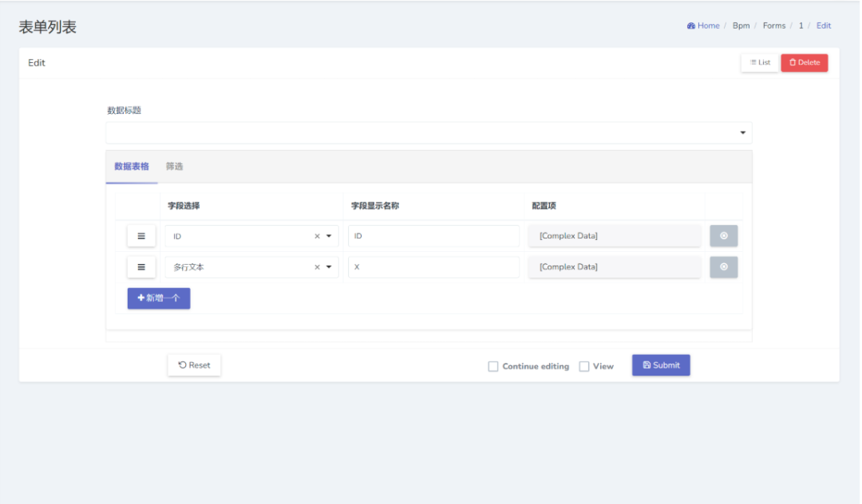Click the red Delete button
The image size is (862, 504).
pyautogui.click(x=805, y=62)
